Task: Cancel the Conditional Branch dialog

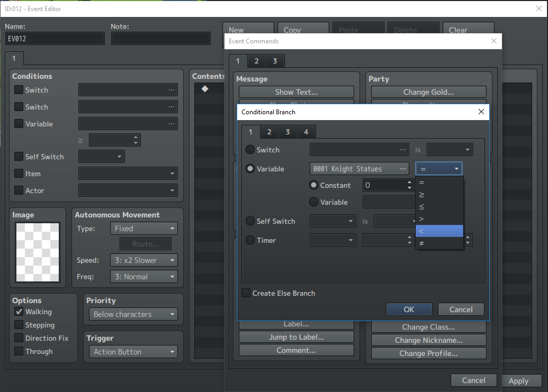Action: pyautogui.click(x=461, y=309)
